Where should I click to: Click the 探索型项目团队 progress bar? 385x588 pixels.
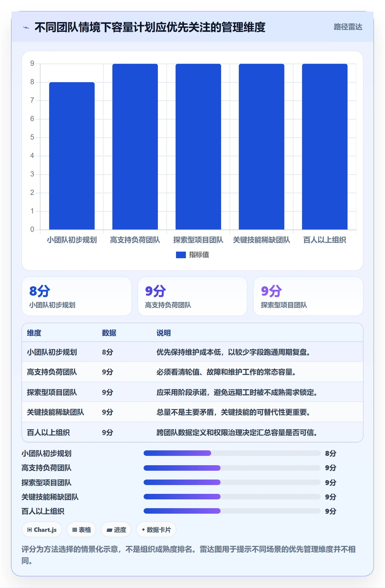(x=232, y=482)
